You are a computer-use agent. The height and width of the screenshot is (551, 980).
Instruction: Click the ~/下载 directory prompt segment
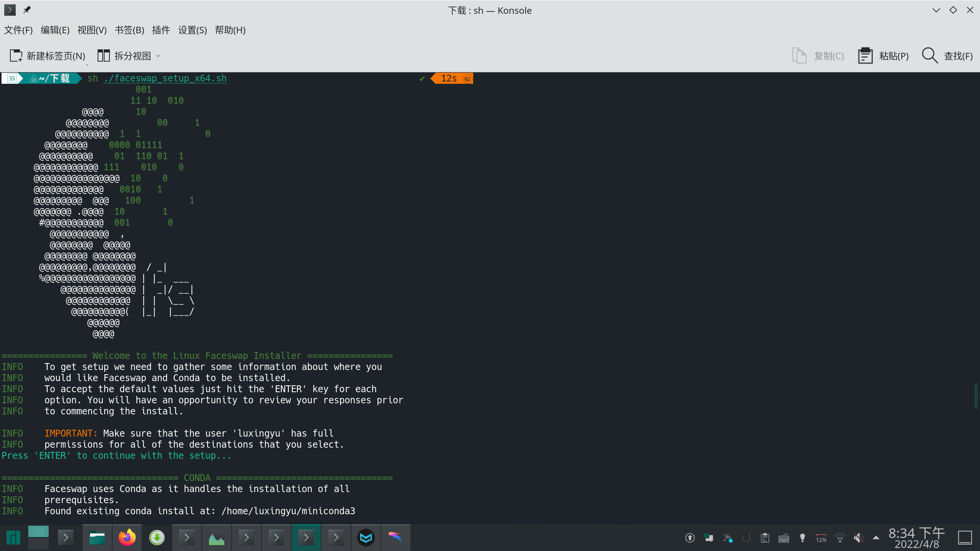54,78
